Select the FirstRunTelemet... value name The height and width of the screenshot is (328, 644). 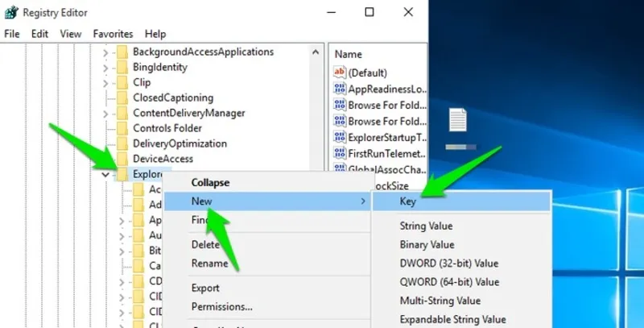tap(387, 154)
